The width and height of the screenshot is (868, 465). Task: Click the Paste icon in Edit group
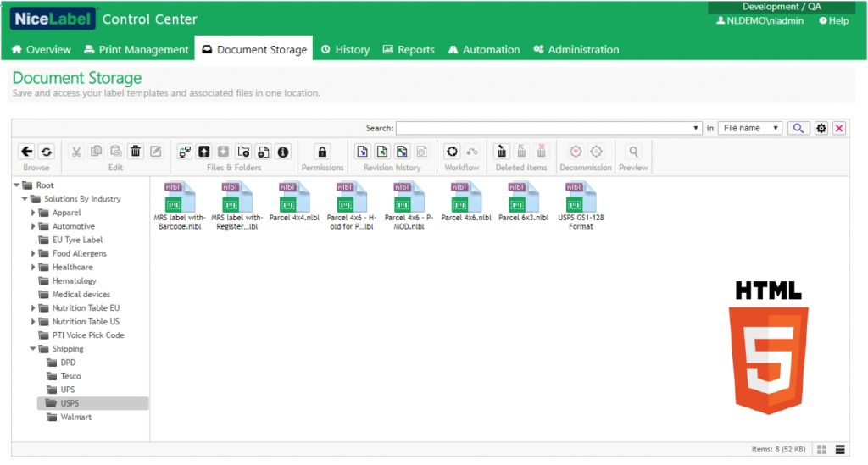click(115, 152)
